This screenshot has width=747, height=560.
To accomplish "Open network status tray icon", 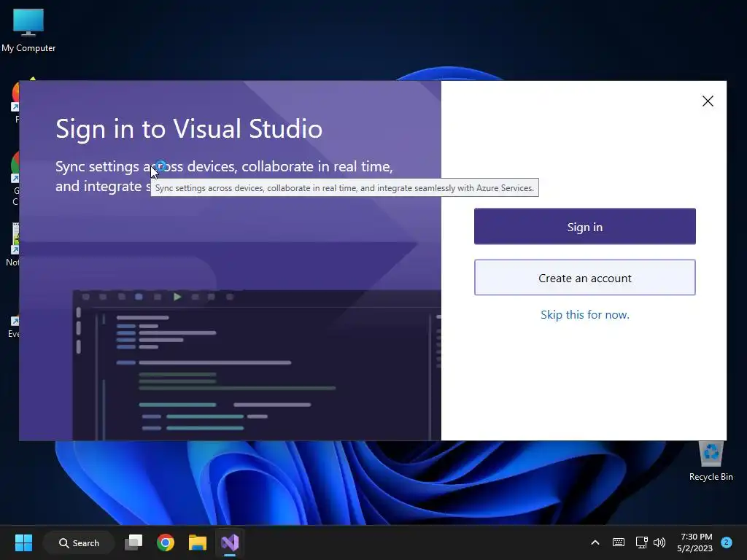I will 641,542.
